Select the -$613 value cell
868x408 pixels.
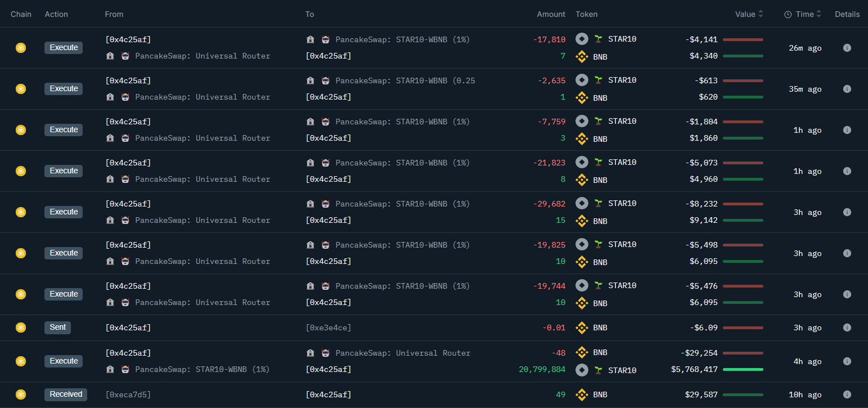(706, 80)
